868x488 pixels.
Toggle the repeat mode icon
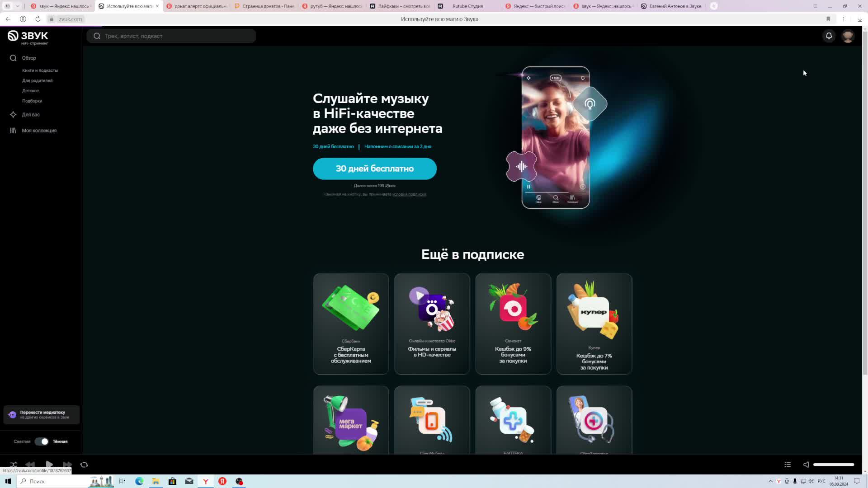point(84,465)
